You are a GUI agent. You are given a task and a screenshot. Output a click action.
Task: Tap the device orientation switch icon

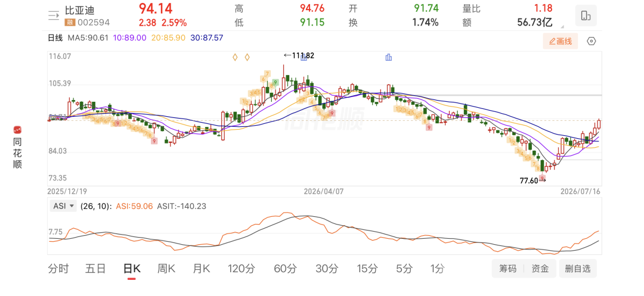(586, 15)
